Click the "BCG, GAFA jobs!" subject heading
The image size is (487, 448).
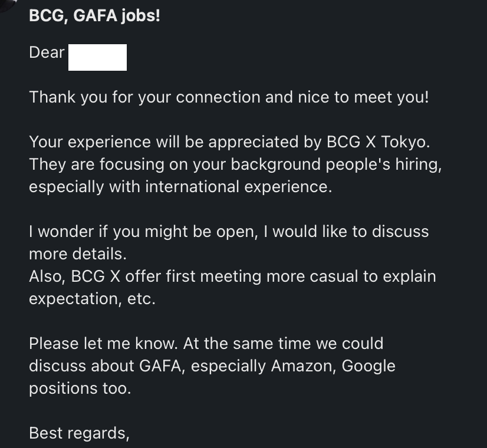point(94,15)
